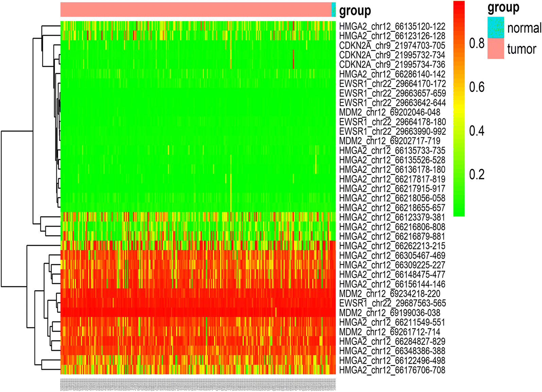Select row label EWSR1_chr22_29664170-172
Screen dimensions: 542x392
pos(392,83)
